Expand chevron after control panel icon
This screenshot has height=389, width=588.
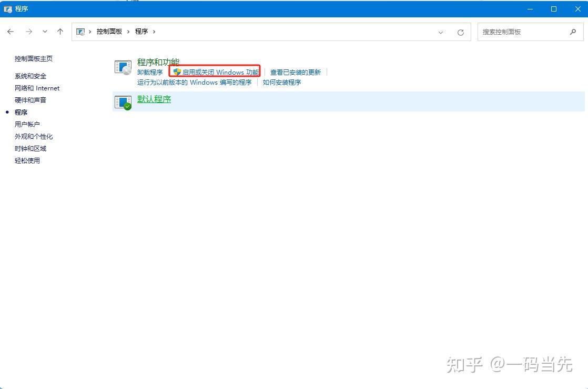[x=90, y=32]
